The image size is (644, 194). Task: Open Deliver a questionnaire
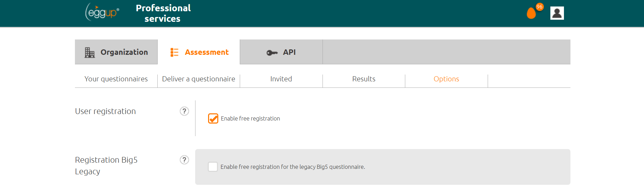(199, 79)
